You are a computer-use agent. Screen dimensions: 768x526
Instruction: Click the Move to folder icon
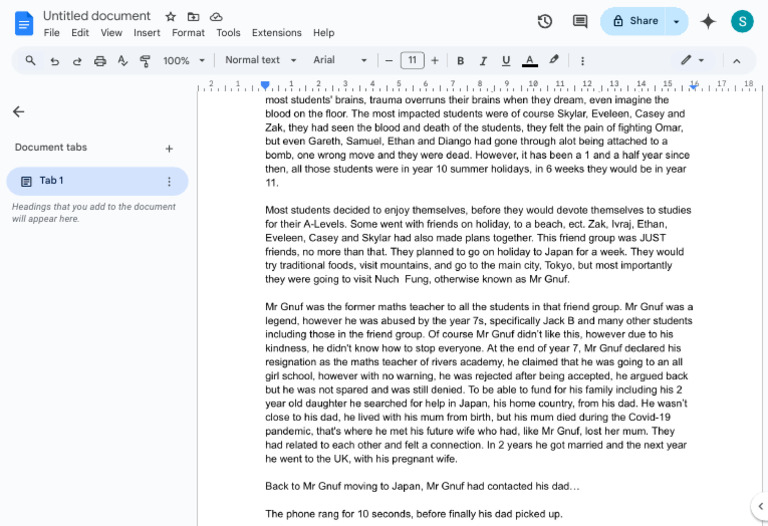point(193,17)
